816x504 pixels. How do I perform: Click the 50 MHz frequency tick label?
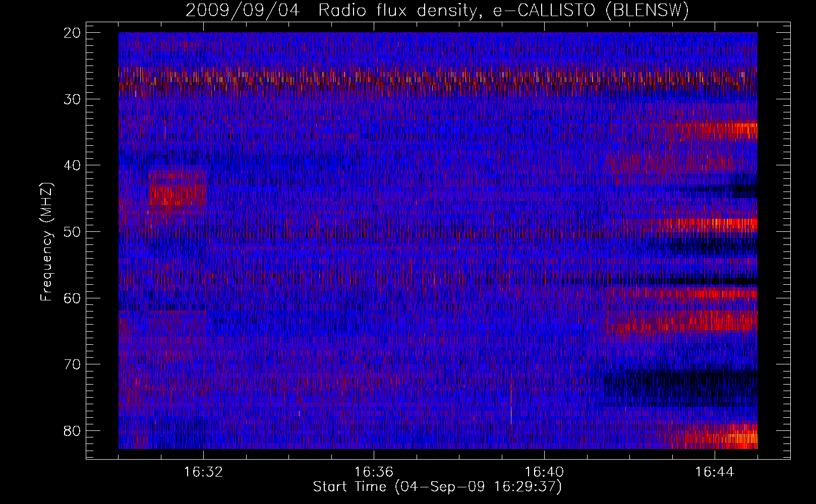(x=73, y=232)
